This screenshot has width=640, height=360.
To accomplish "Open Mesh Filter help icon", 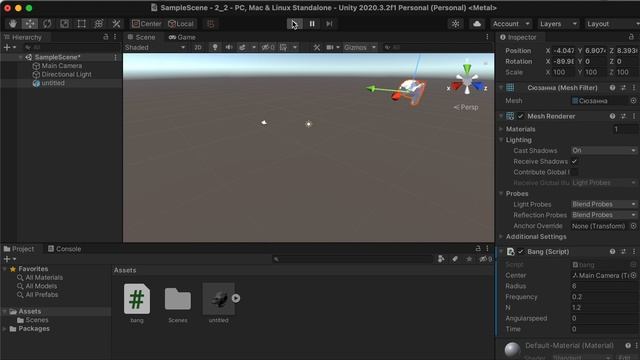I will [x=612, y=88].
